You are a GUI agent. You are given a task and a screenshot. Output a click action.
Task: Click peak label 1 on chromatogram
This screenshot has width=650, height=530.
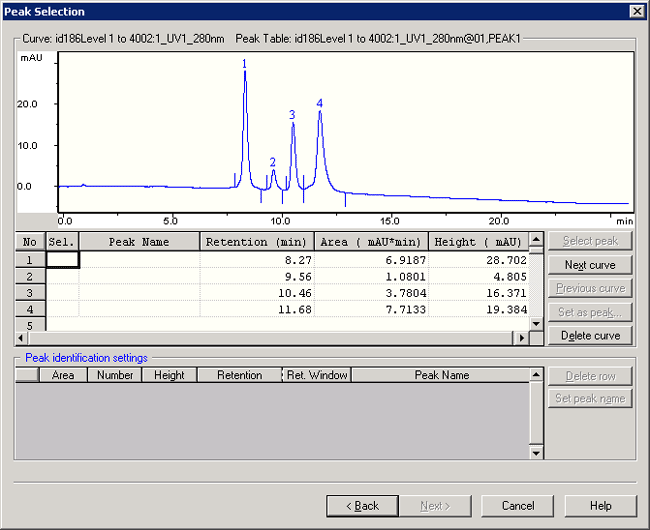pyautogui.click(x=244, y=64)
